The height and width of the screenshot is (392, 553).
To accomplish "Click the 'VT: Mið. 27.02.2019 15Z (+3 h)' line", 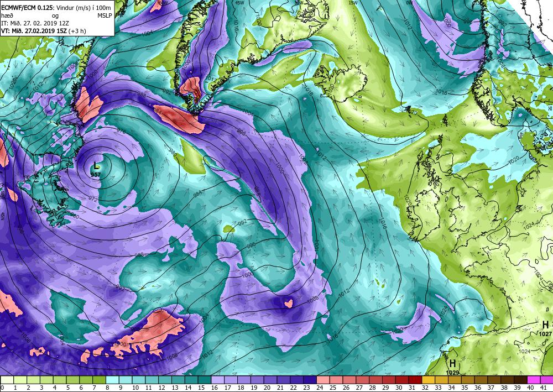I will pyautogui.click(x=44, y=31).
